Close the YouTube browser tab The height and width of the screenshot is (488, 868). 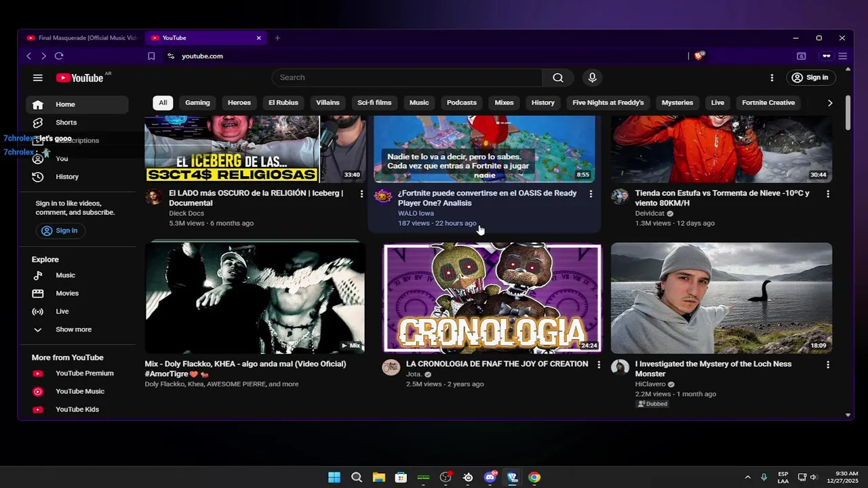coord(258,38)
